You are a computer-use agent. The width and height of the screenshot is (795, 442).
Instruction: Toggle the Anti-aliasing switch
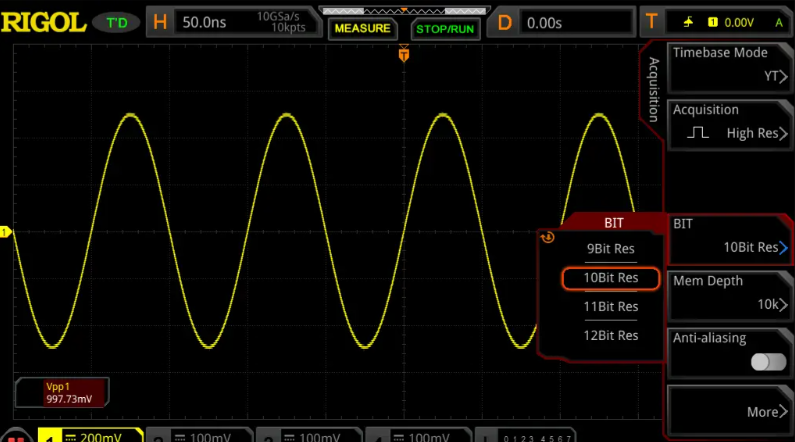click(x=768, y=362)
